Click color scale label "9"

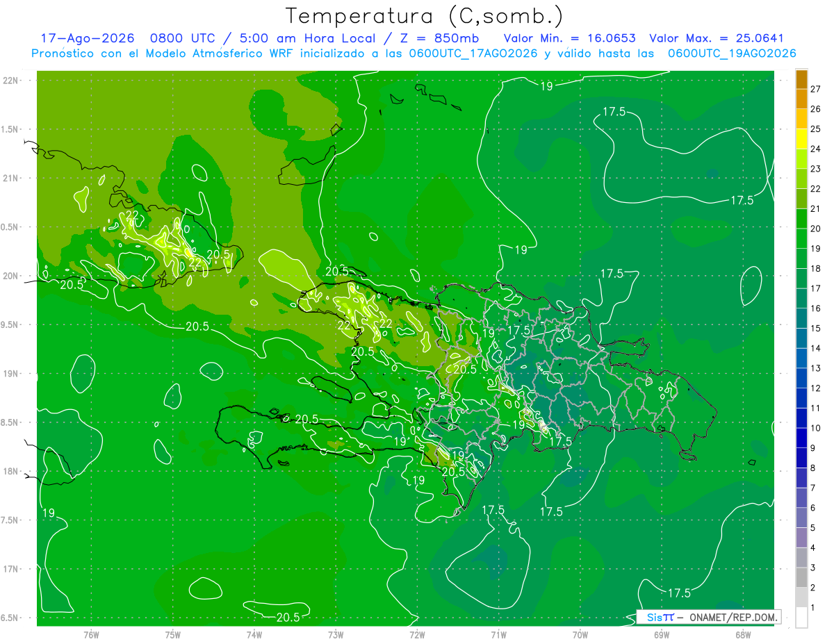tap(813, 448)
